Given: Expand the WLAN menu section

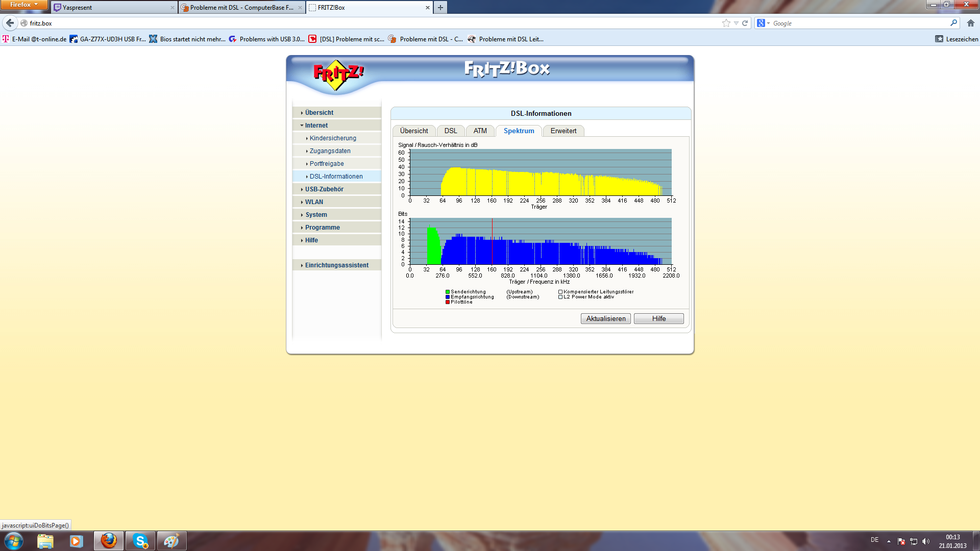Looking at the screenshot, I should (314, 202).
